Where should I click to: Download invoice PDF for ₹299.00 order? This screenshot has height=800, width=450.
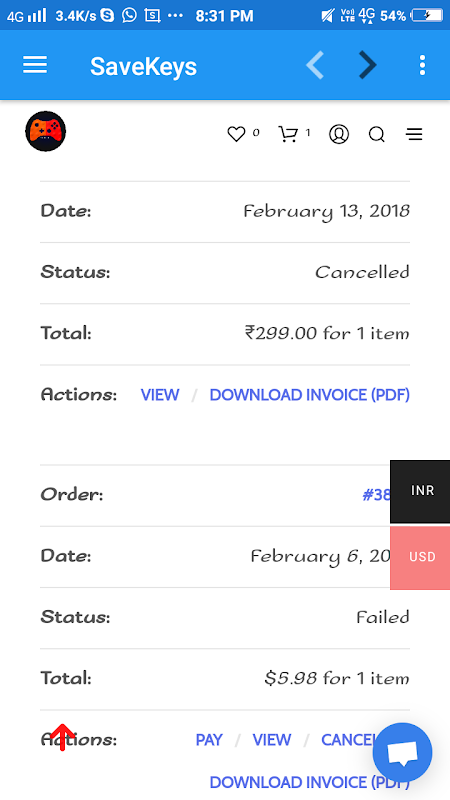pyautogui.click(x=310, y=395)
